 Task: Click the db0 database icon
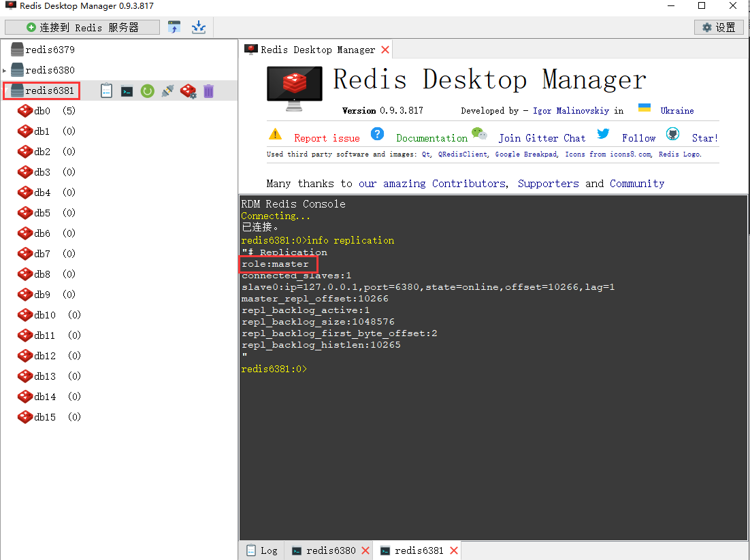point(25,111)
